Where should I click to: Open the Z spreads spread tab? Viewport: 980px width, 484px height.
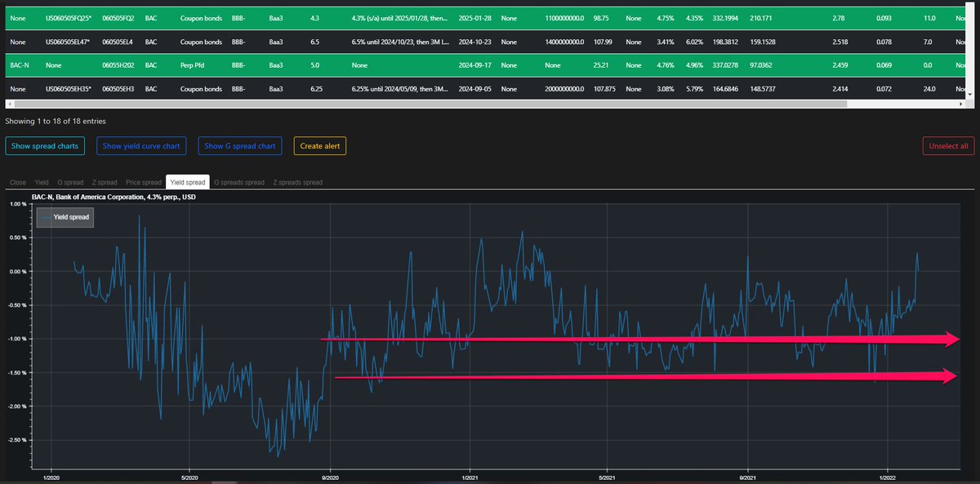tap(297, 182)
